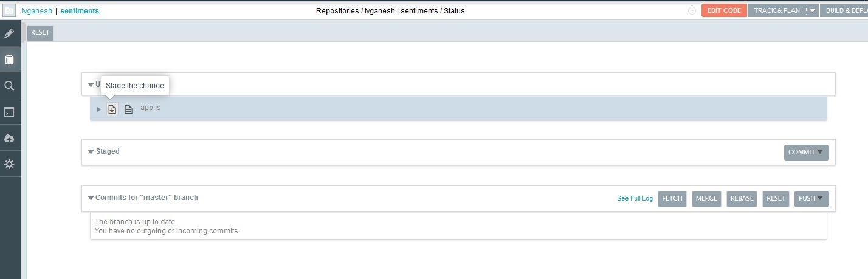868x279 pixels.
Task: Click the project folder icon at top left
Action: click(x=9, y=10)
